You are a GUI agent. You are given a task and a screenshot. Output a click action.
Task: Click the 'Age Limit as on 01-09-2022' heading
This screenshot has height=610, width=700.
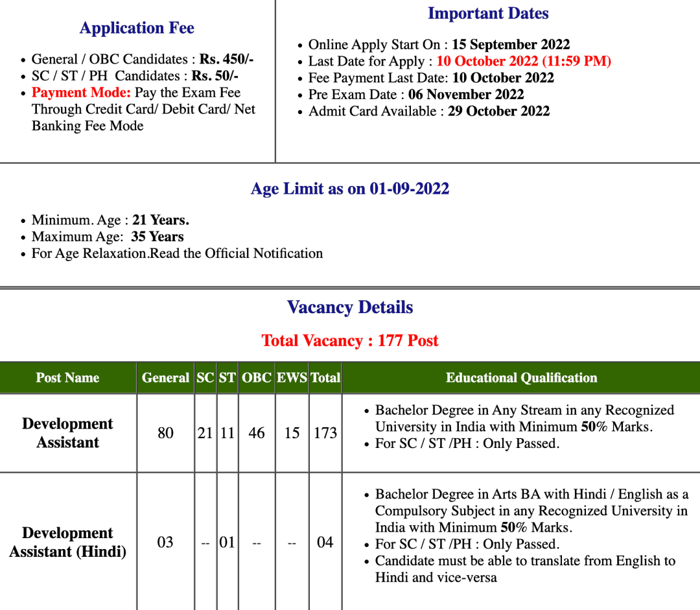350,189
